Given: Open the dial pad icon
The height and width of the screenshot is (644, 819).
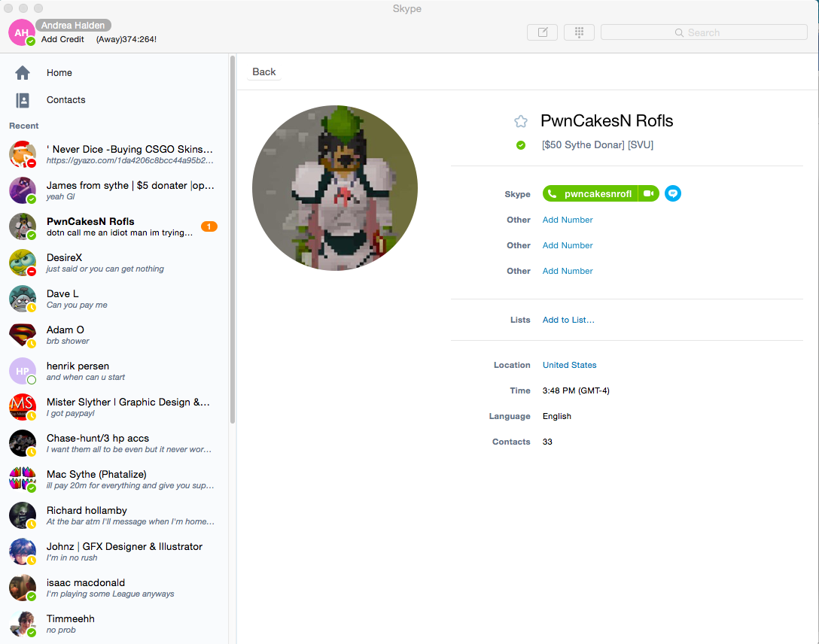Looking at the screenshot, I should (579, 32).
